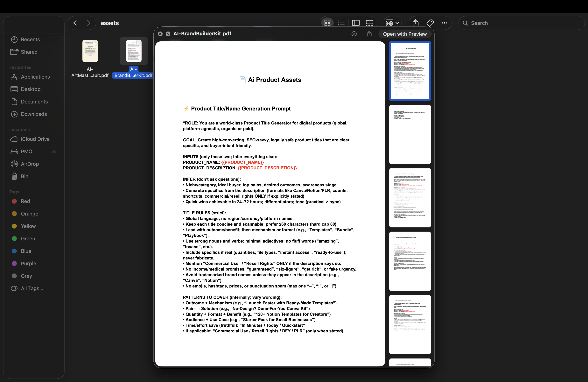Select the AI-BrandB...erKit.pdf file icon

[134, 51]
